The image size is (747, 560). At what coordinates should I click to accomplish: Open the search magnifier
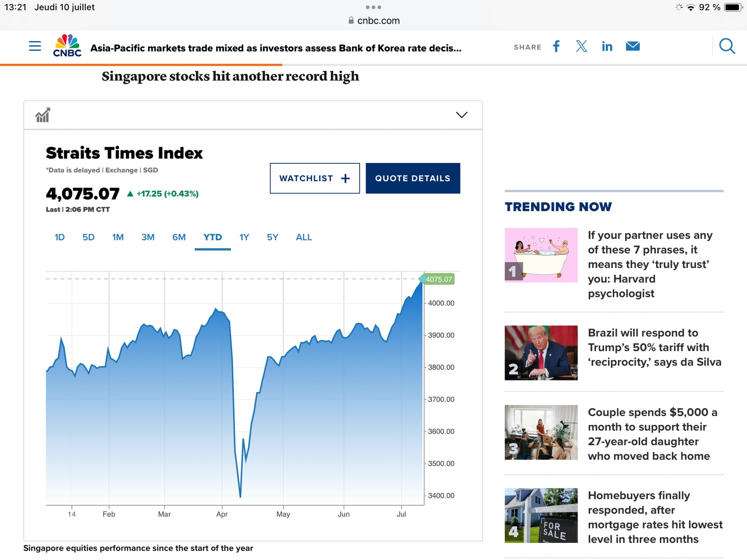coord(727,46)
